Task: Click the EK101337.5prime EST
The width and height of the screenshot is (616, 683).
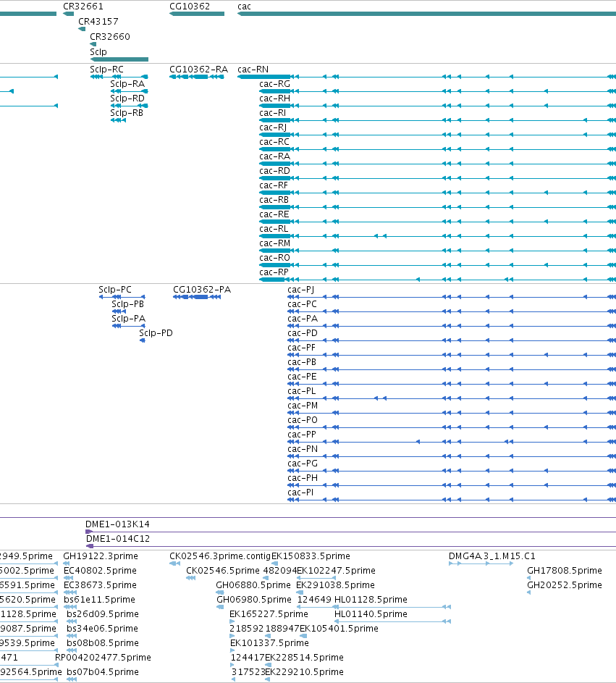Action: 232,650
